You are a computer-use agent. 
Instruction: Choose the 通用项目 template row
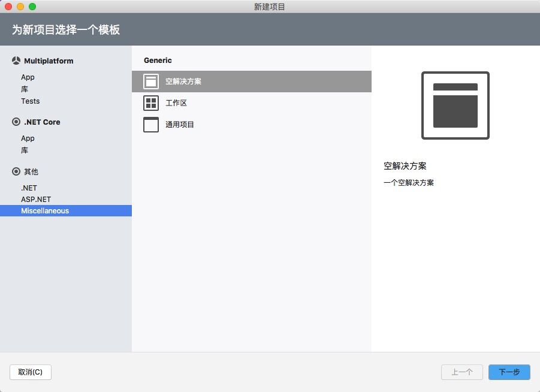point(251,124)
